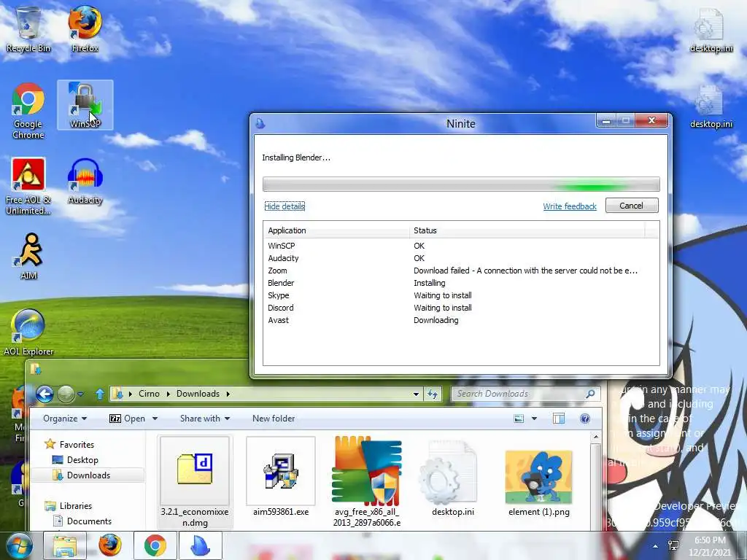Open Firefox from the taskbar
This screenshot has width=747, height=560.
pos(110,545)
